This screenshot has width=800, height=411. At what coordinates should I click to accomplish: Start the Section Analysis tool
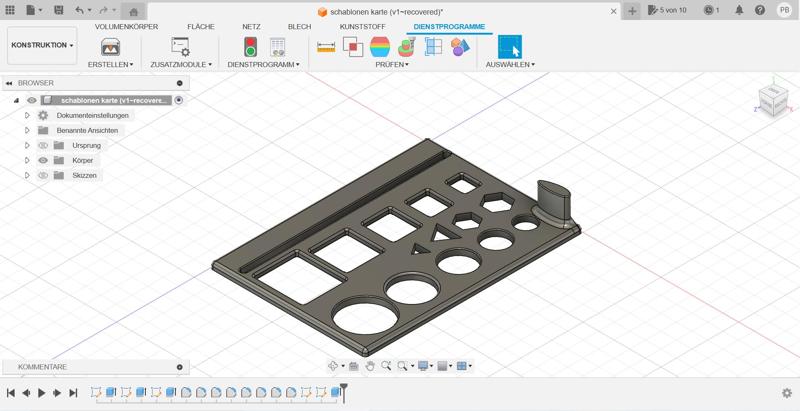click(433, 47)
